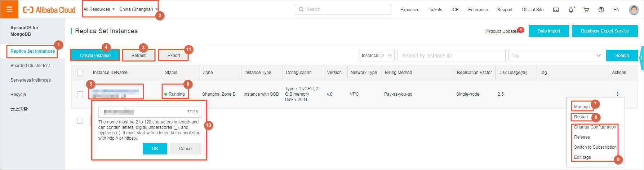This screenshot has height=170, width=644.
Task: Open the Expenses link in the top bar
Action: (410, 10)
